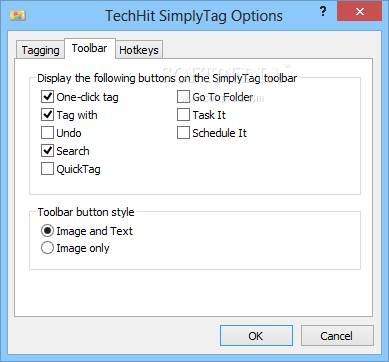Click the question mark help icon
The image size is (389, 362).
[323, 12]
